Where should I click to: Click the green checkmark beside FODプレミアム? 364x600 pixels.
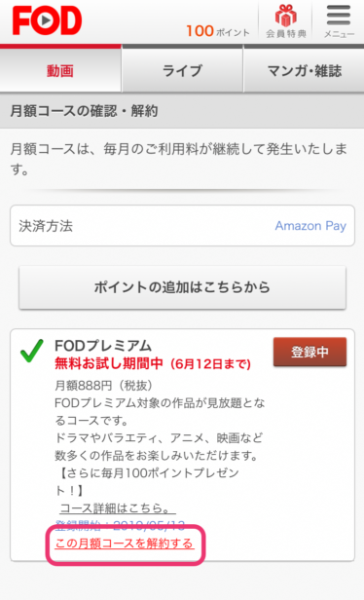(x=32, y=351)
